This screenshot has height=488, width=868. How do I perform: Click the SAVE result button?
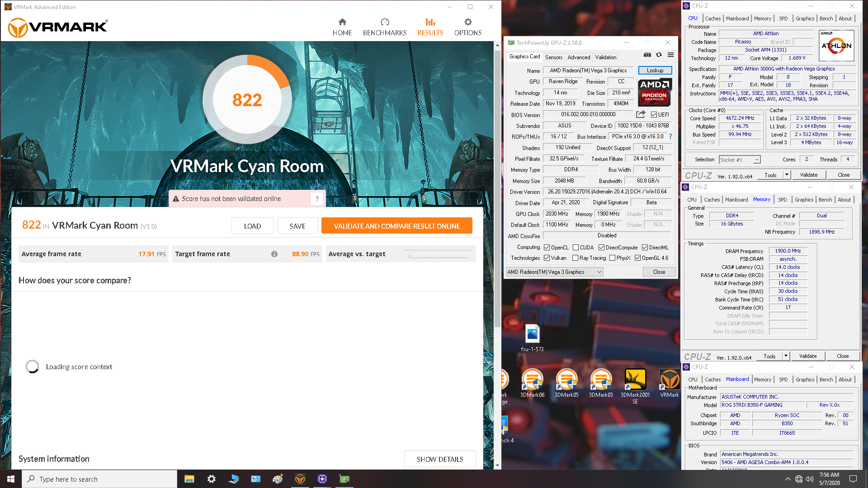tap(297, 226)
